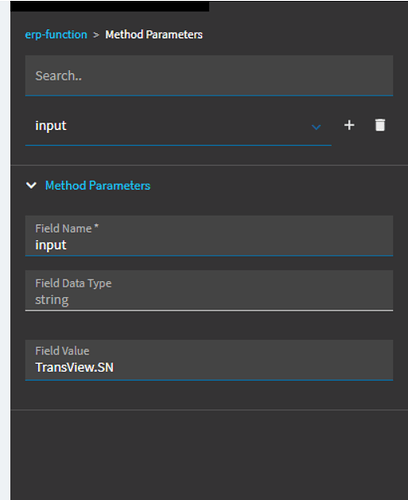The height and width of the screenshot is (500, 408).
Task: Click the blue chevron arrow beside input
Action: (x=316, y=127)
